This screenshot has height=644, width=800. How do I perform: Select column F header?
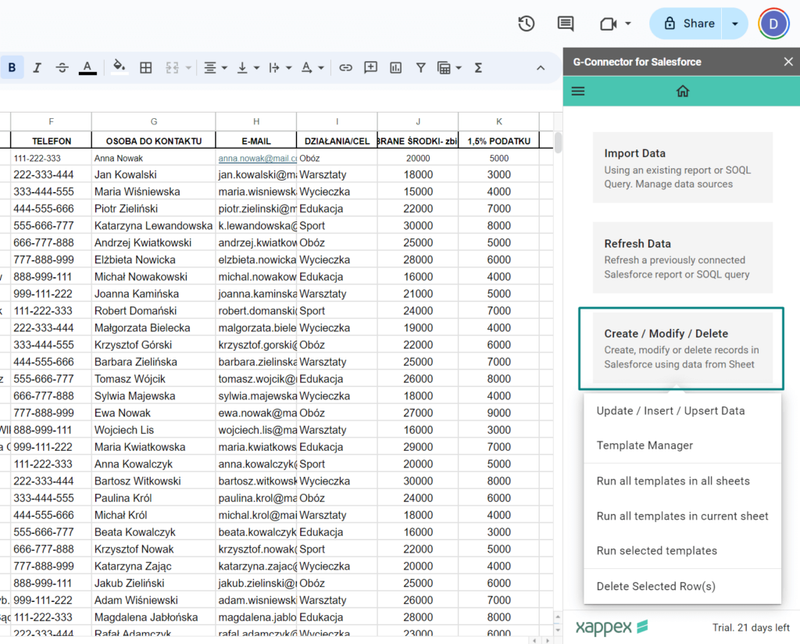click(x=51, y=121)
